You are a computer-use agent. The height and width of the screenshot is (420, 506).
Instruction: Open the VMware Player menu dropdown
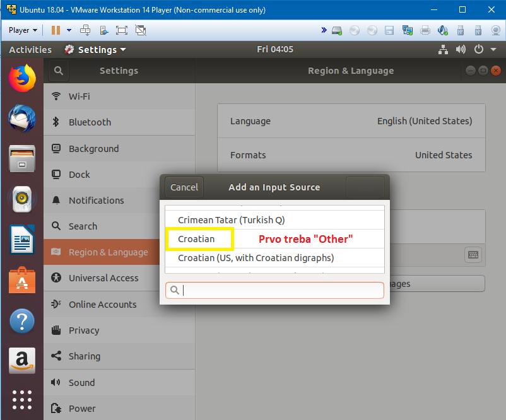coord(23,30)
